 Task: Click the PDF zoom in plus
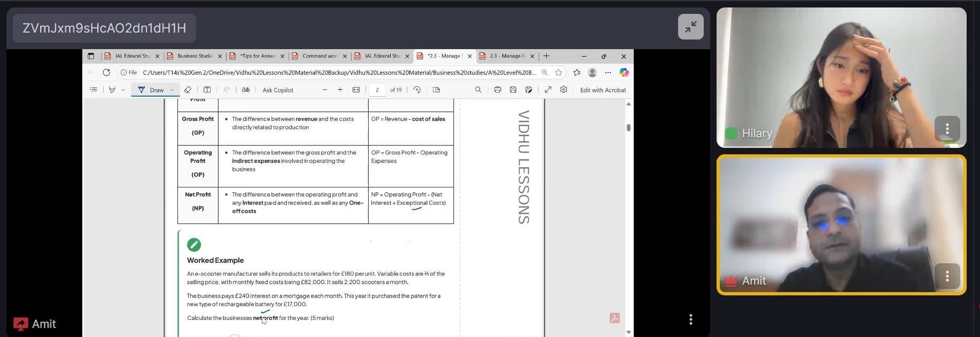tap(340, 90)
